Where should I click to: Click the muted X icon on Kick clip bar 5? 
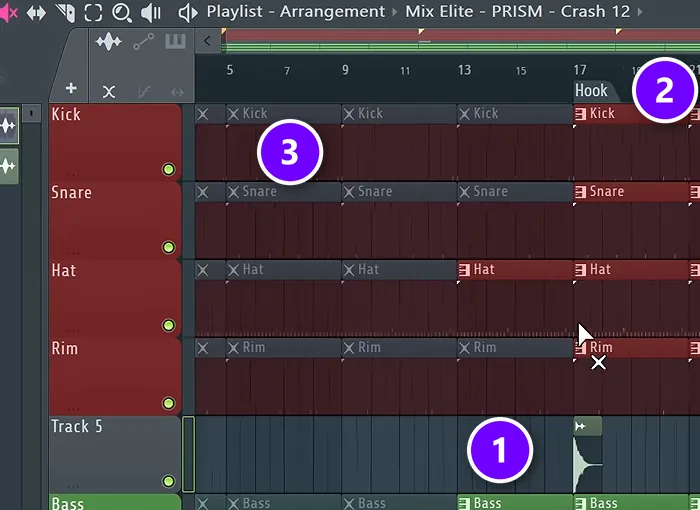[233, 114]
